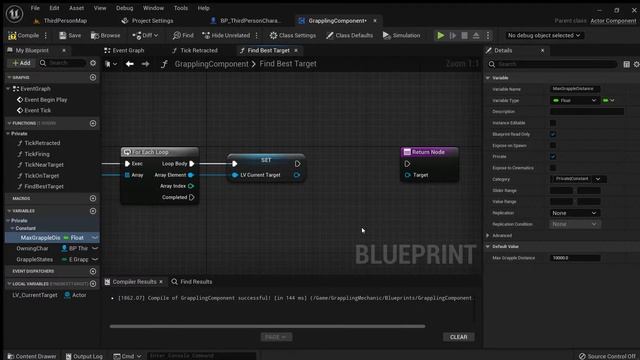Open Class Defaults
This screenshot has width=640, height=360.
coord(349,36)
